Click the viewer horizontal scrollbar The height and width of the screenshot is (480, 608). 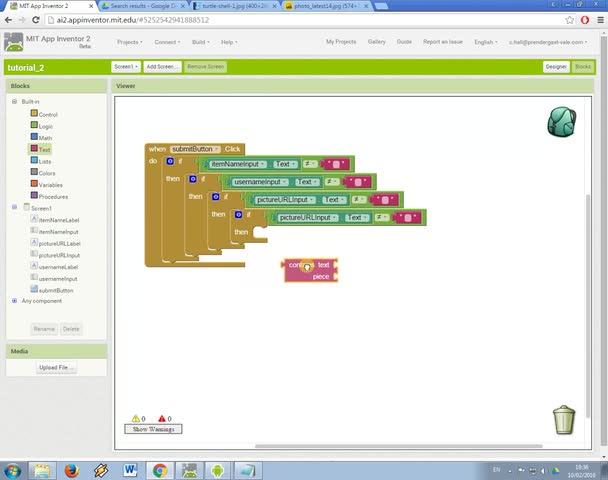(x=398, y=446)
